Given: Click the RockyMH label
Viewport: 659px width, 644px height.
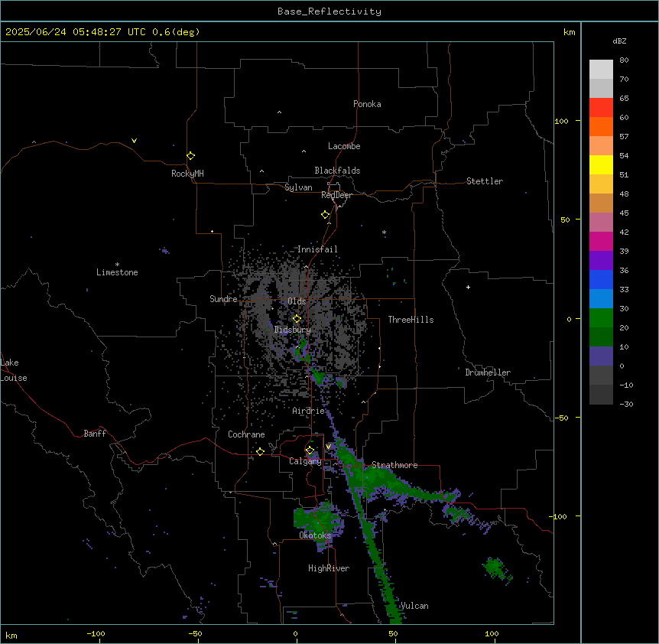Looking at the screenshot, I should [187, 174].
